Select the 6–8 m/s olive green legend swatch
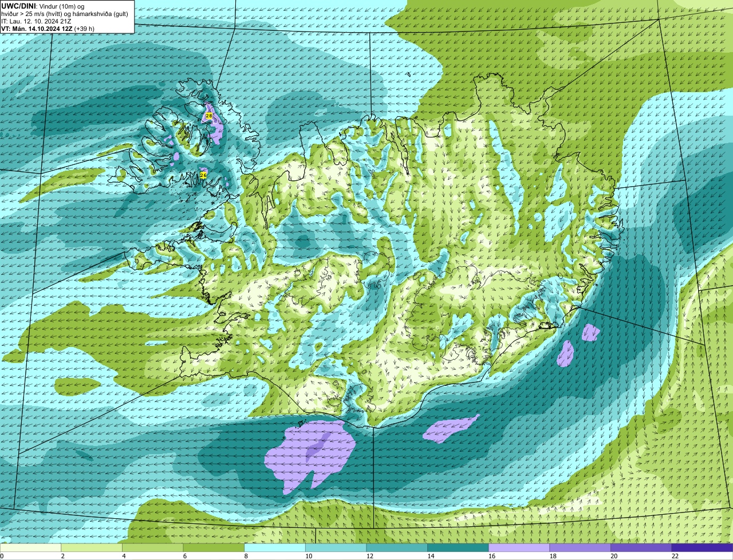Screen dimensions: 733x560 pyautogui.click(x=214, y=548)
